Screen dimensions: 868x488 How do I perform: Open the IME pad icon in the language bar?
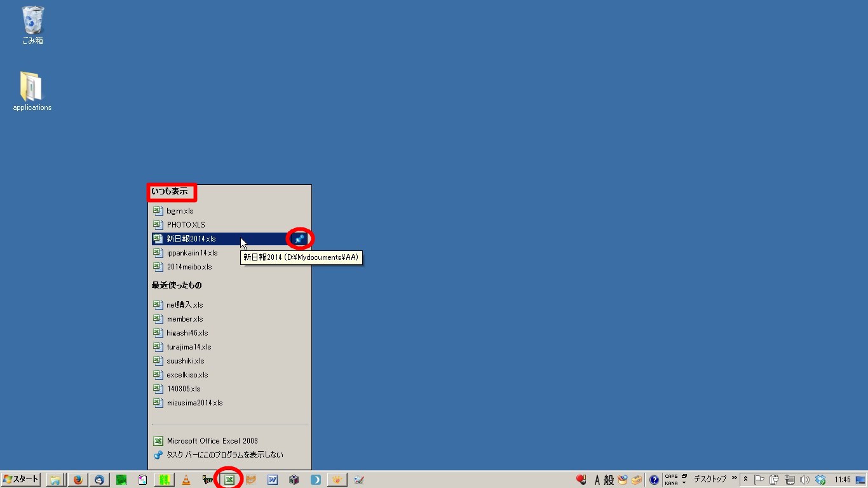coord(623,480)
